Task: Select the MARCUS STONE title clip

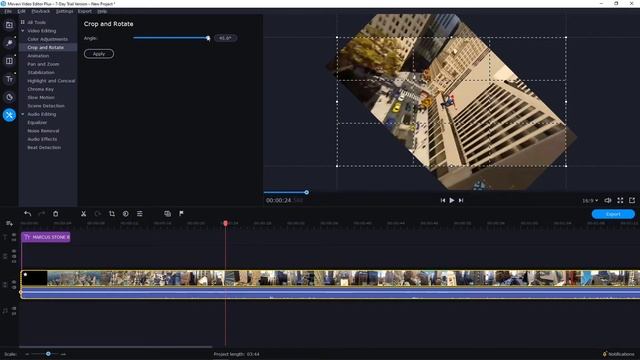Action: [46, 237]
